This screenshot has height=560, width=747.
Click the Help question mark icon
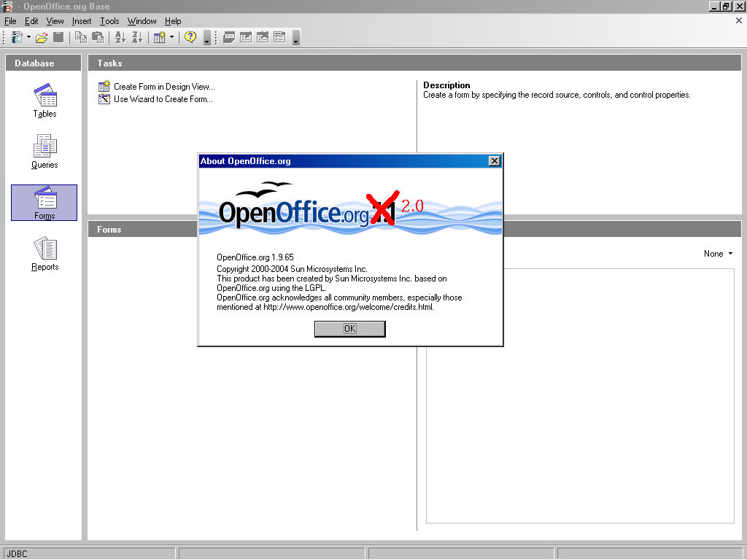tap(190, 37)
